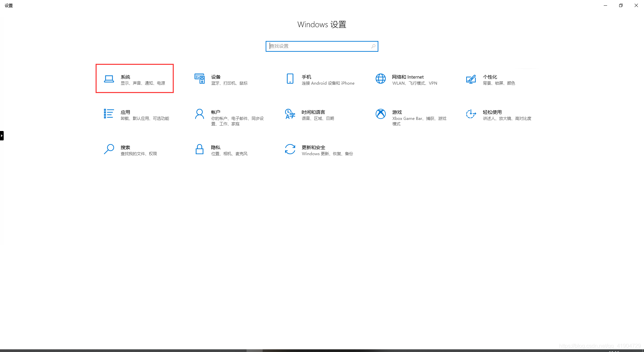Go to 个性化 settings title
Viewport: 644px width, 352px height.
pyautogui.click(x=490, y=77)
